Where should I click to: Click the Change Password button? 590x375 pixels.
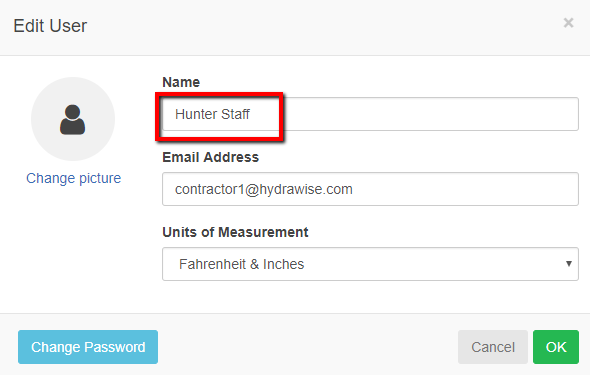click(88, 347)
